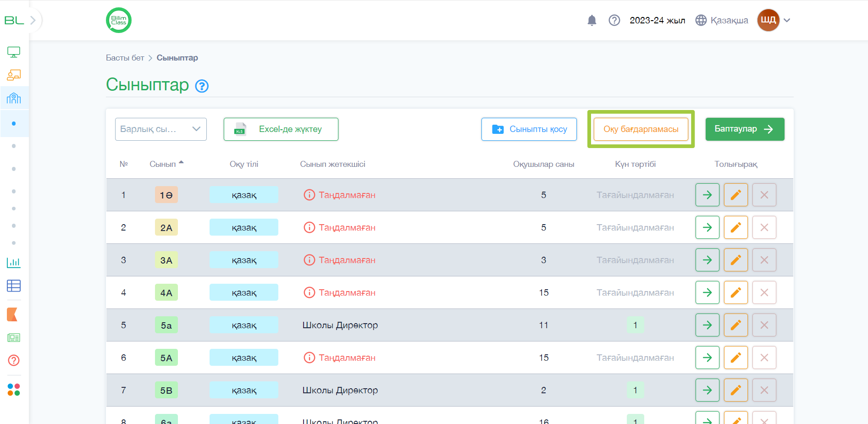Click the 1Ә class badge
868x424 pixels.
[166, 195]
